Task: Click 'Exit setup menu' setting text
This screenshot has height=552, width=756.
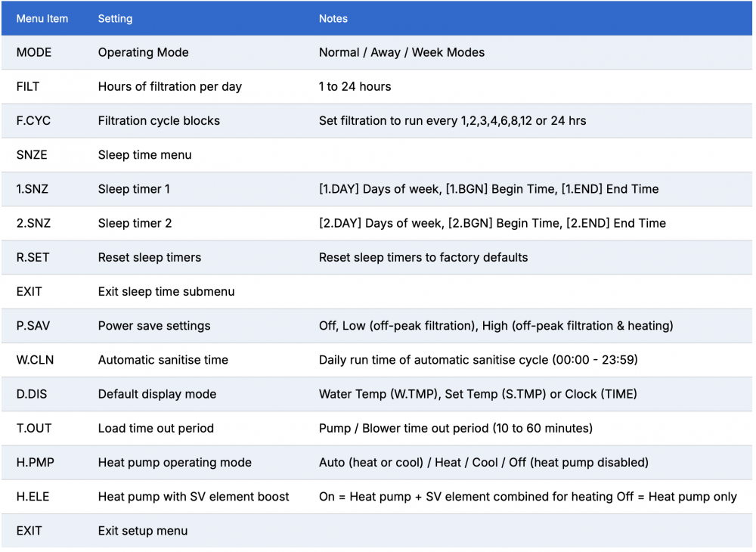Action: pyautogui.click(x=143, y=532)
